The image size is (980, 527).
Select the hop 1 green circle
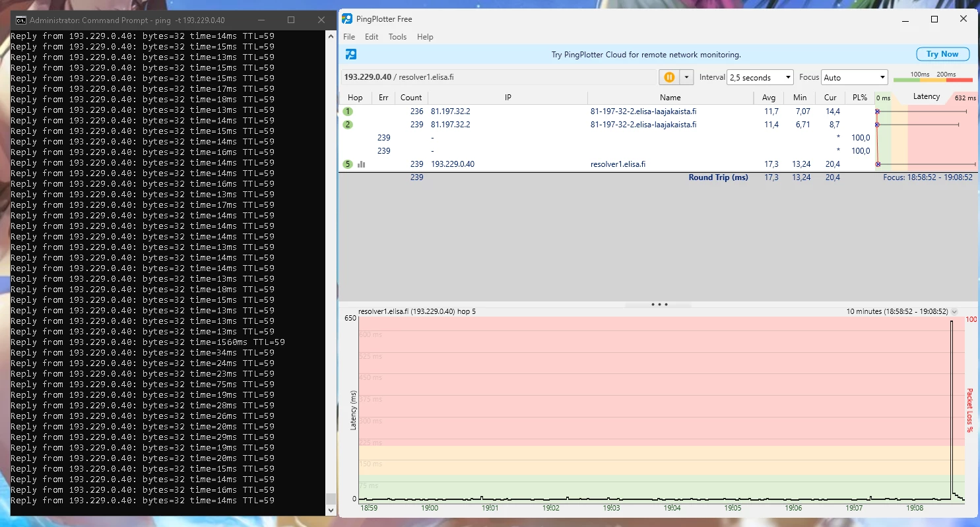(x=348, y=111)
